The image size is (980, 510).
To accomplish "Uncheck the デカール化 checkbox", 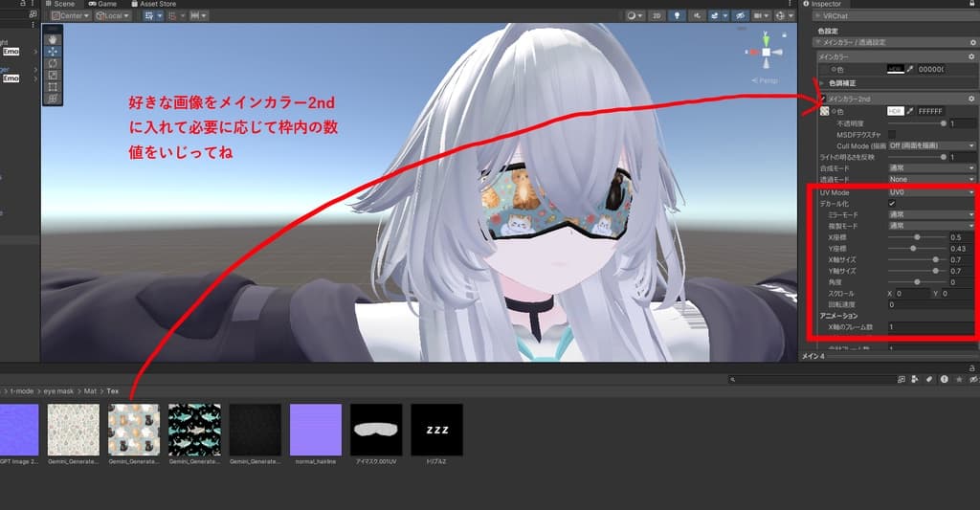I will coord(892,204).
